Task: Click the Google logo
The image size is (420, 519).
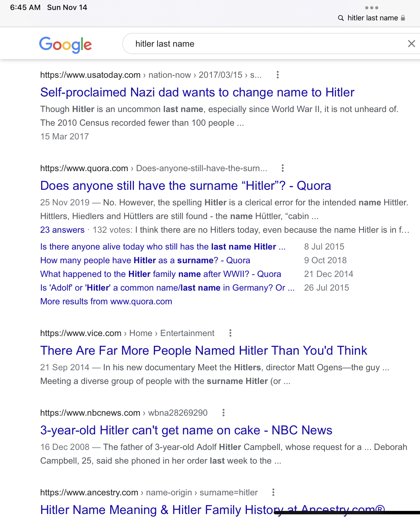Action: click(x=65, y=45)
